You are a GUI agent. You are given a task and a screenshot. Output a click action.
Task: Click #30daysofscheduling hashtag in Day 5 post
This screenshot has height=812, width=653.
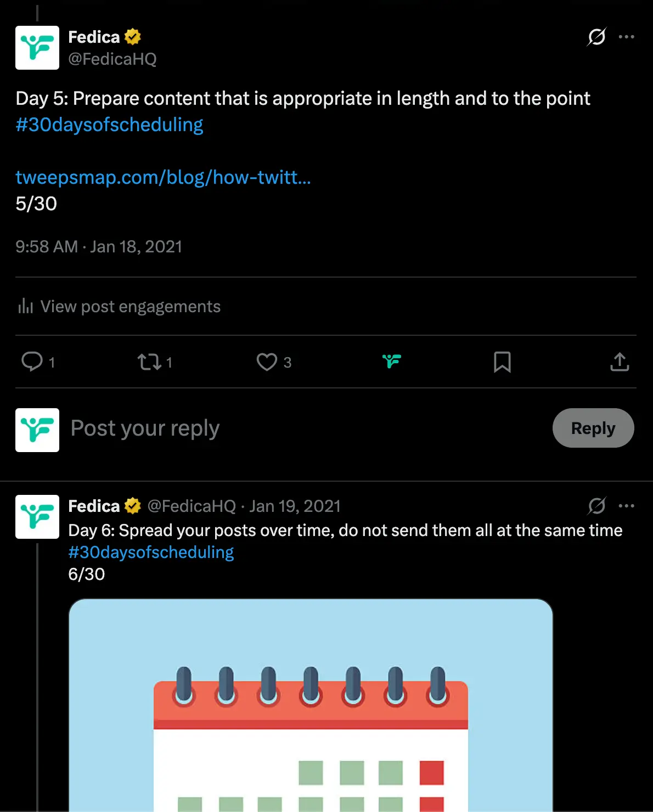point(109,125)
